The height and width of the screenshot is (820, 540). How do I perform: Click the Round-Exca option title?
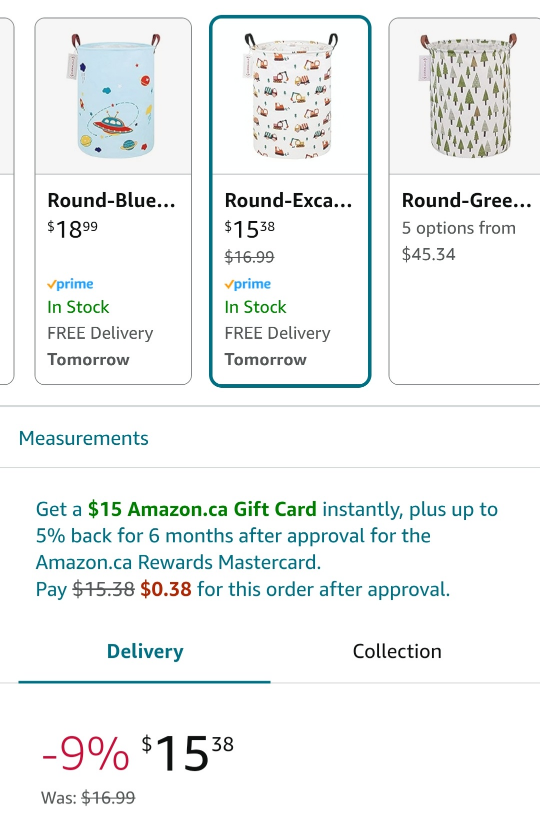point(289,200)
